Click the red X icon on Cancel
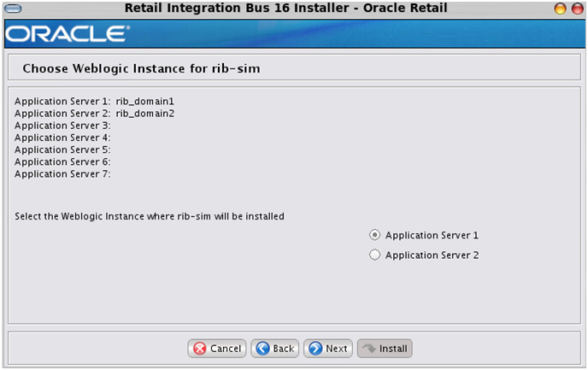This screenshot has width=588, height=370. [x=200, y=349]
